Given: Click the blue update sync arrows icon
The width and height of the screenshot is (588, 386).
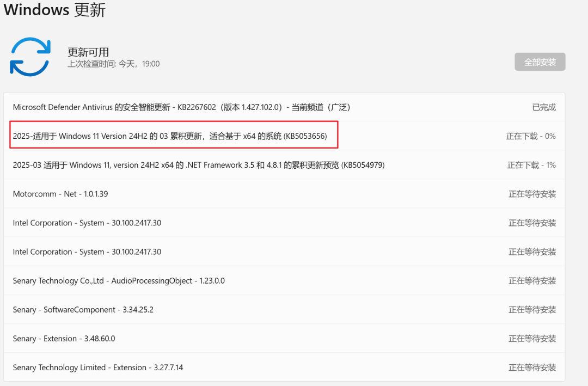Looking at the screenshot, I should point(30,57).
